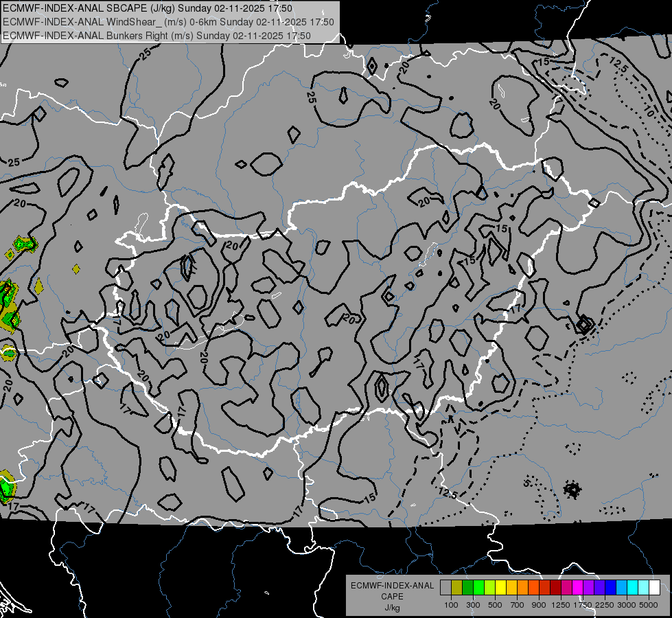The image size is (672, 618).
Task: Click the J/kg unit label in legend
Action: point(392,608)
